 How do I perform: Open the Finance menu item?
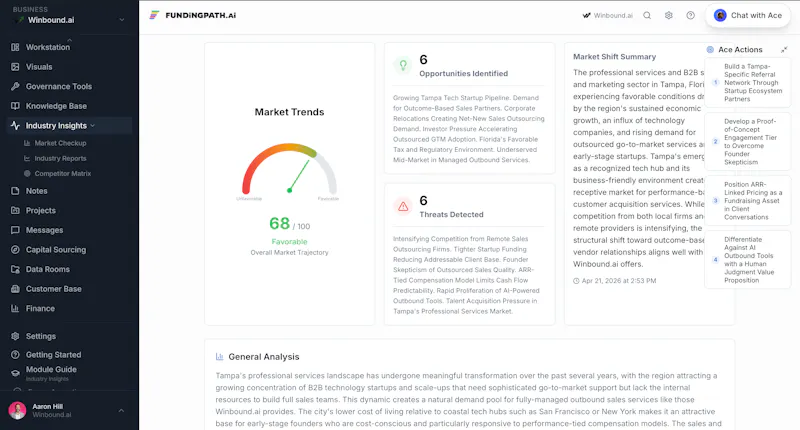(40, 308)
